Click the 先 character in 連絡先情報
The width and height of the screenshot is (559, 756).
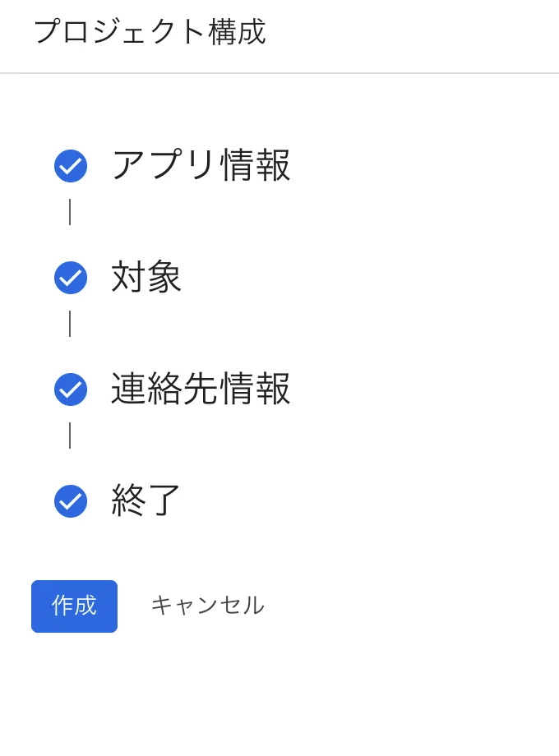[200, 389]
